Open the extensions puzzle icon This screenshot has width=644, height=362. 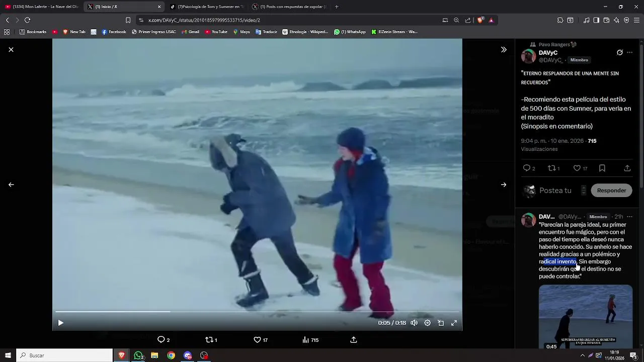(560, 20)
